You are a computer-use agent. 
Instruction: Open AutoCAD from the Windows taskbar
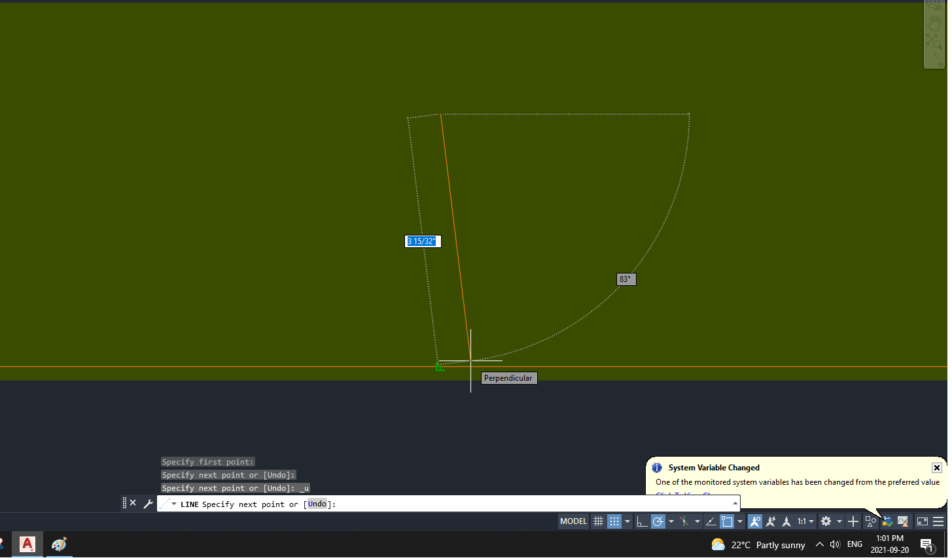pyautogui.click(x=27, y=544)
